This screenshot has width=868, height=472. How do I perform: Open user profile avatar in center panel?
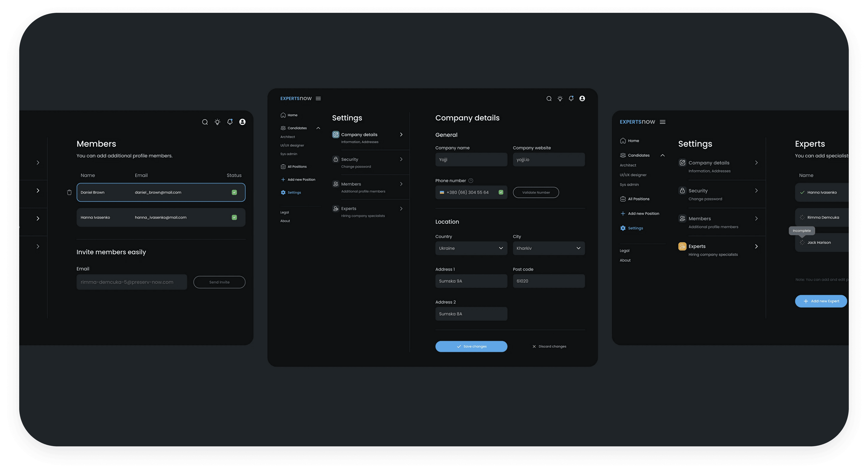click(x=582, y=98)
